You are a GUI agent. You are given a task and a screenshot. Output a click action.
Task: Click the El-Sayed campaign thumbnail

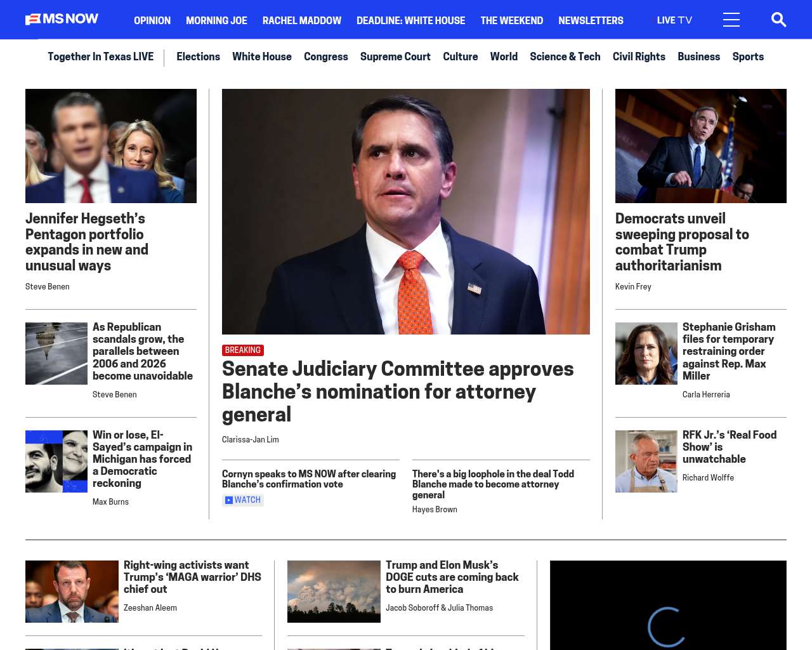click(x=56, y=461)
